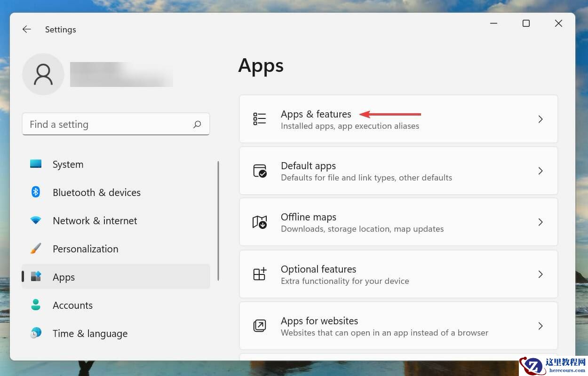Open Time & language settings

click(x=116, y=333)
